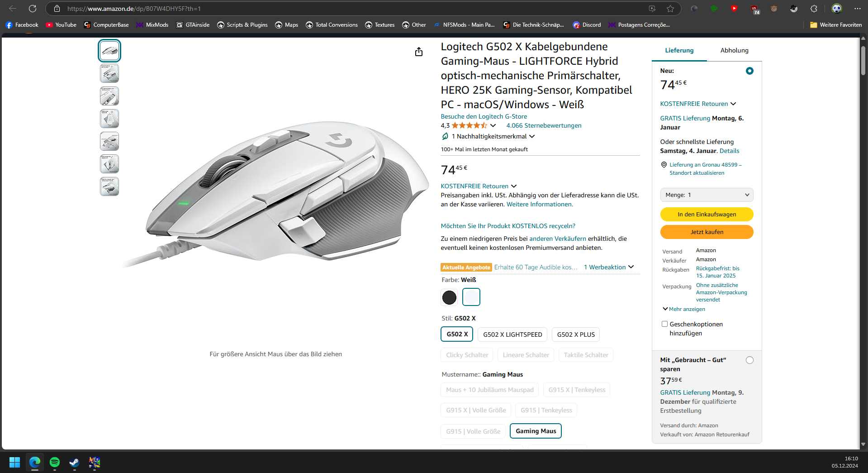Enable the Geschenkoptionen hinzufügen checkbox
The width and height of the screenshot is (868, 473).
pos(664,324)
